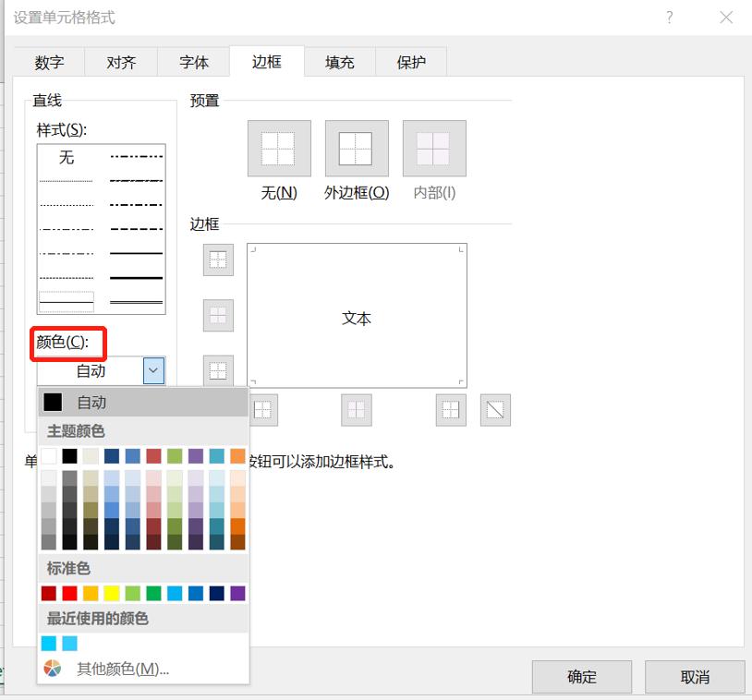
Task: Select the medium solid line style
Action: click(x=136, y=253)
